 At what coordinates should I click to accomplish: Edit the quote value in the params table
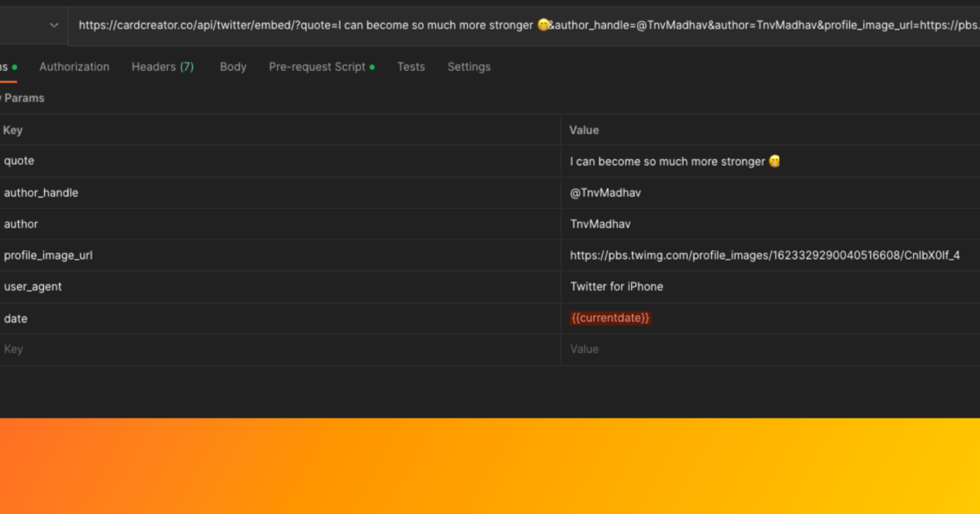pyautogui.click(x=668, y=162)
